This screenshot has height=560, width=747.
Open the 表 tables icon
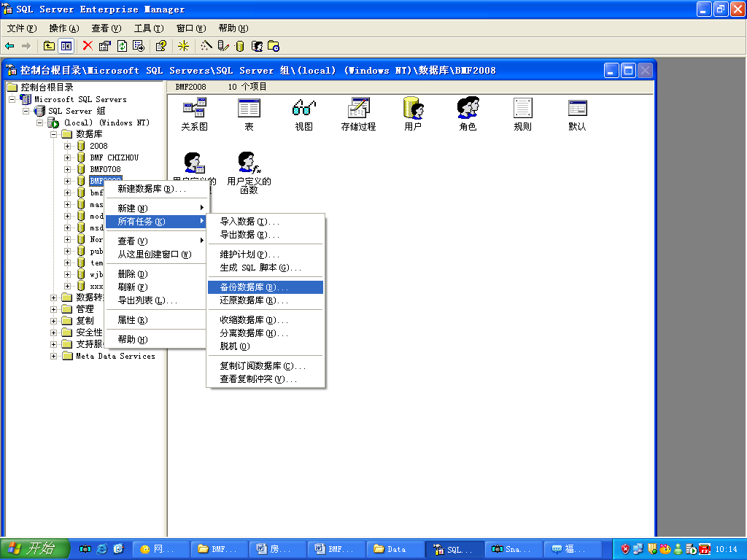tap(249, 114)
